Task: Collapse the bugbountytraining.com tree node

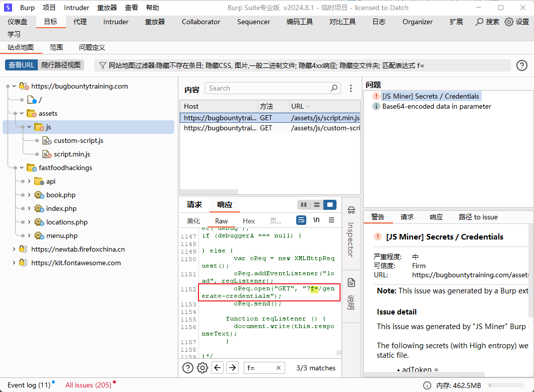Action: tap(14, 86)
